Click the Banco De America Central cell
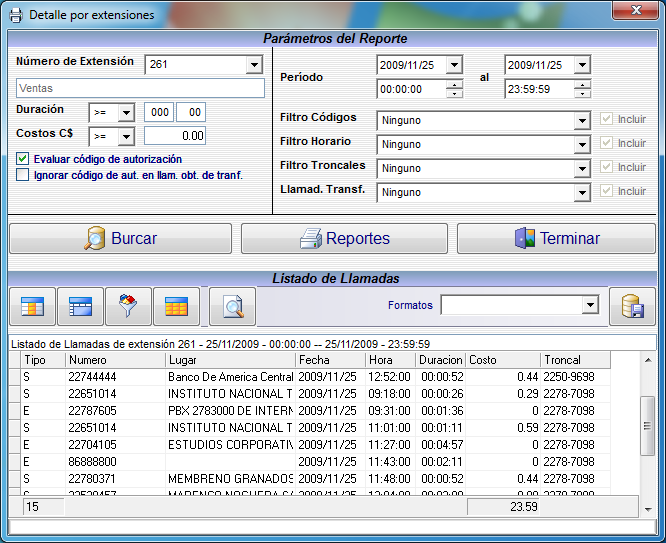 point(230,377)
